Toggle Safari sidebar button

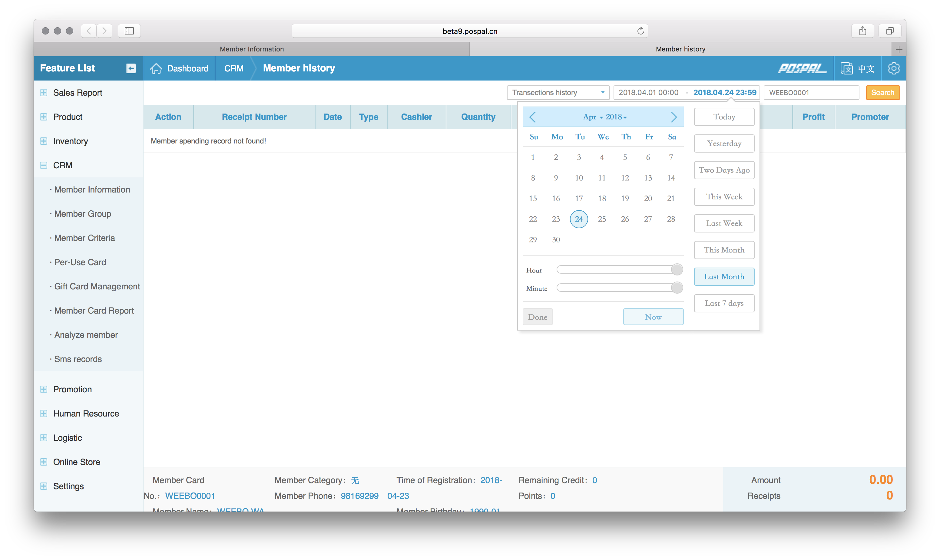129,31
